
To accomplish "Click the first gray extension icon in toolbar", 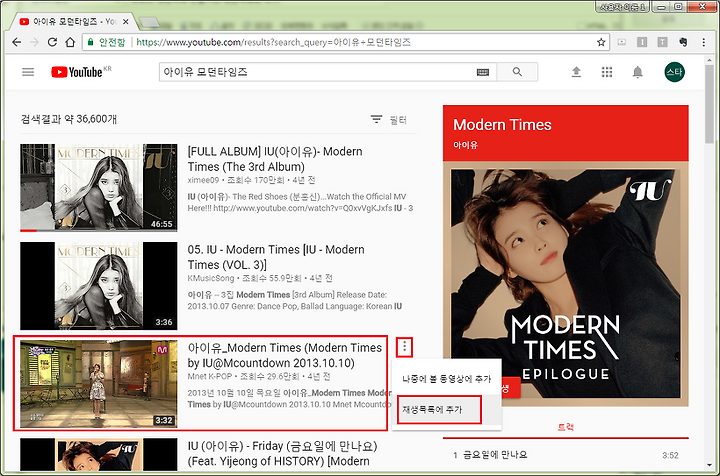I will [621, 42].
